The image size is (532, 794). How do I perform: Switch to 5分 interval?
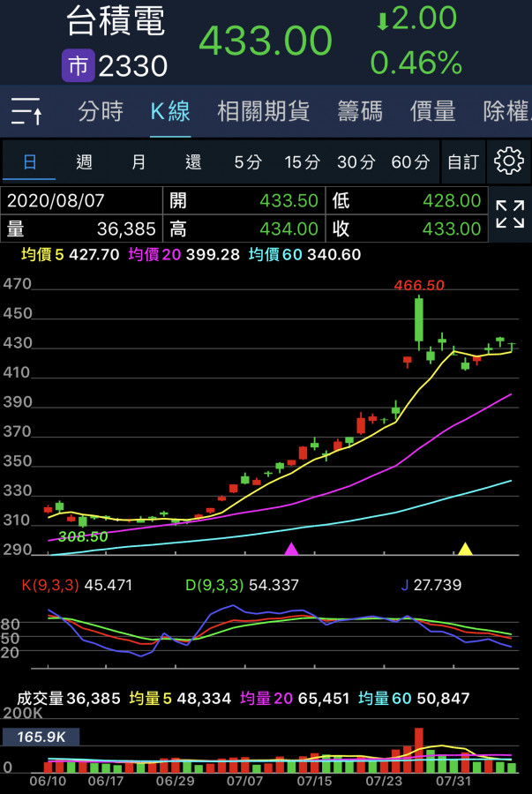point(248,162)
